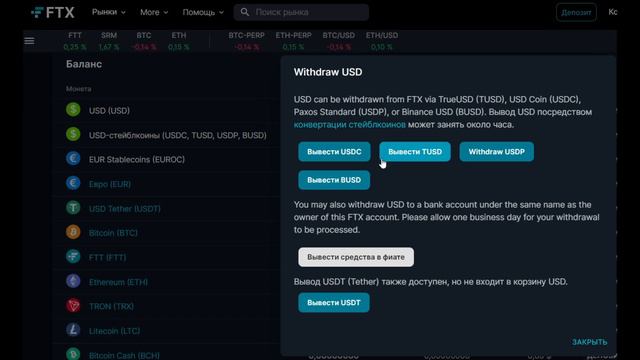Viewport: 640px width, 360px height.
Task: Open Litecoin (LTC) link
Action: [114, 331]
